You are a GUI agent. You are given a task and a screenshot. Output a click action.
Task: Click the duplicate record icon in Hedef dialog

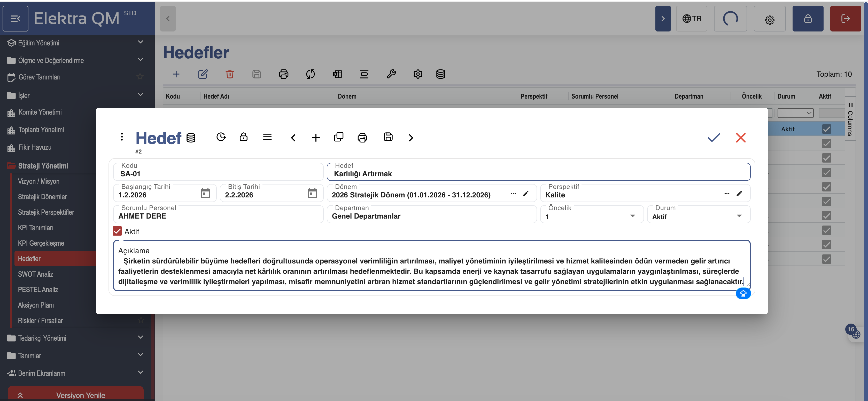[338, 137]
